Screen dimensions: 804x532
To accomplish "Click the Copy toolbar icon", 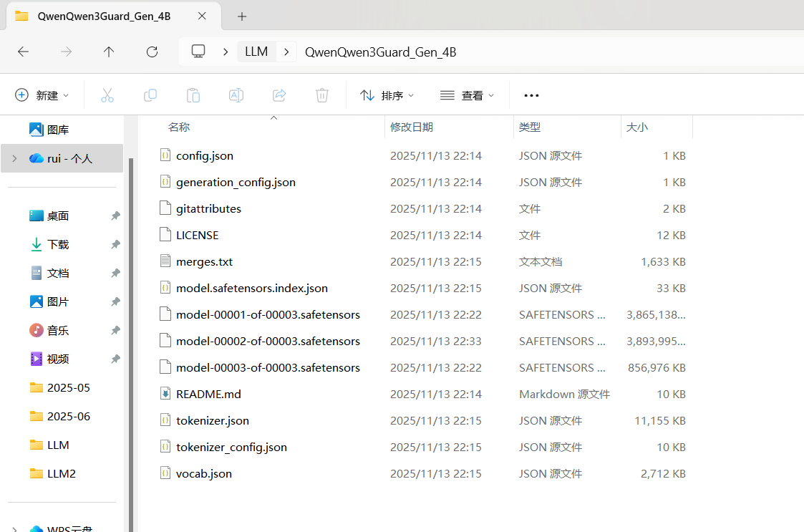I will tap(150, 95).
